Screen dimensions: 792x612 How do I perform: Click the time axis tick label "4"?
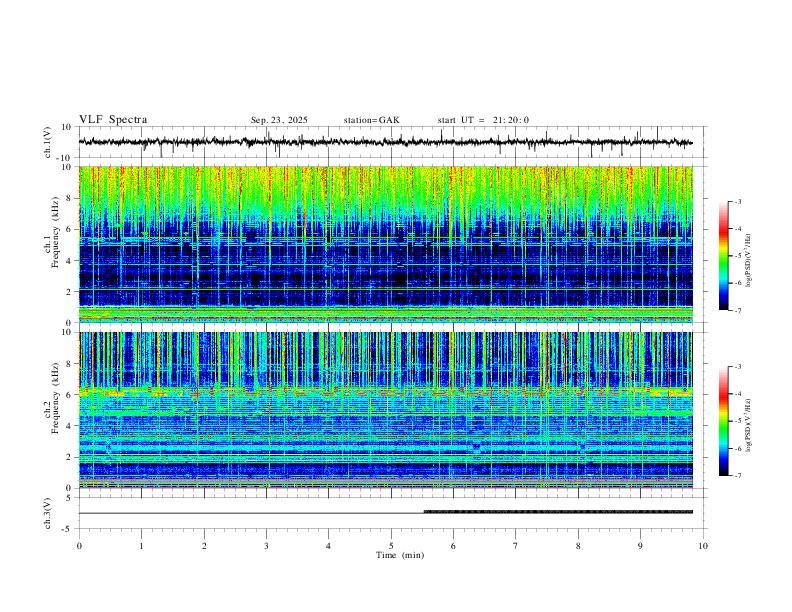(x=328, y=546)
